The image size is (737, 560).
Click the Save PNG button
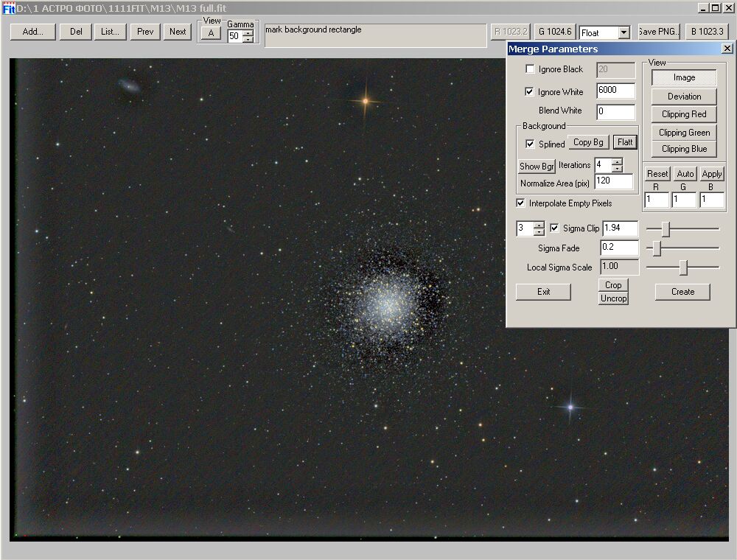(x=658, y=32)
